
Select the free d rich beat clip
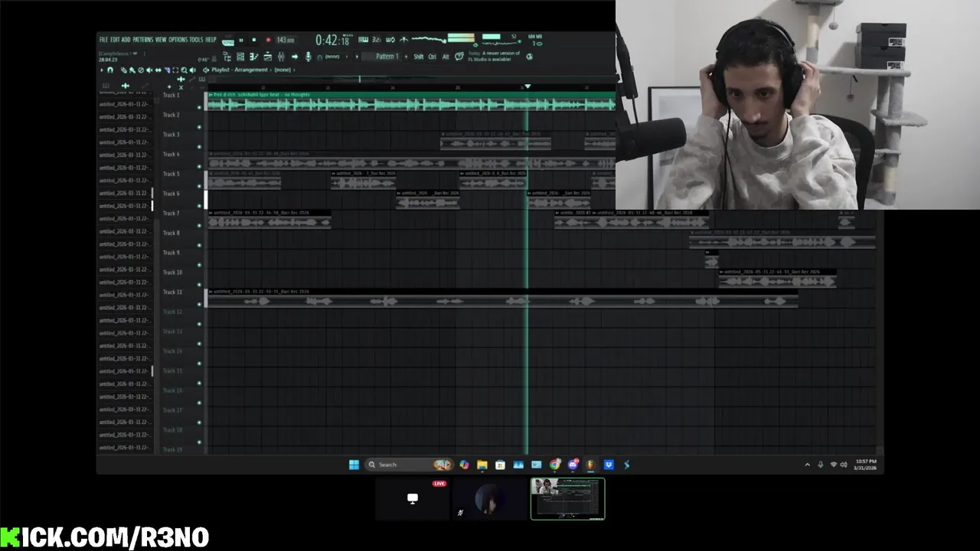[x=411, y=101]
